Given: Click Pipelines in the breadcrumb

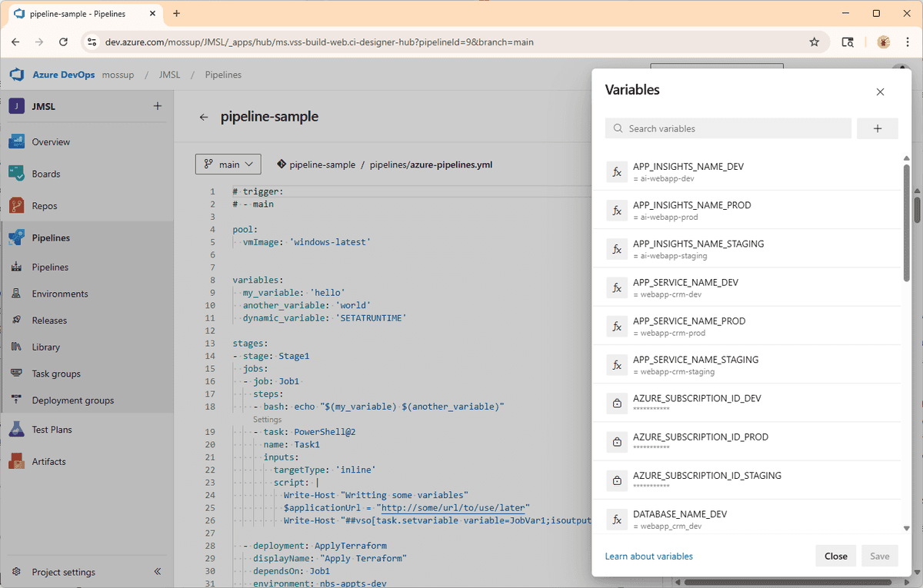Looking at the screenshot, I should point(222,75).
